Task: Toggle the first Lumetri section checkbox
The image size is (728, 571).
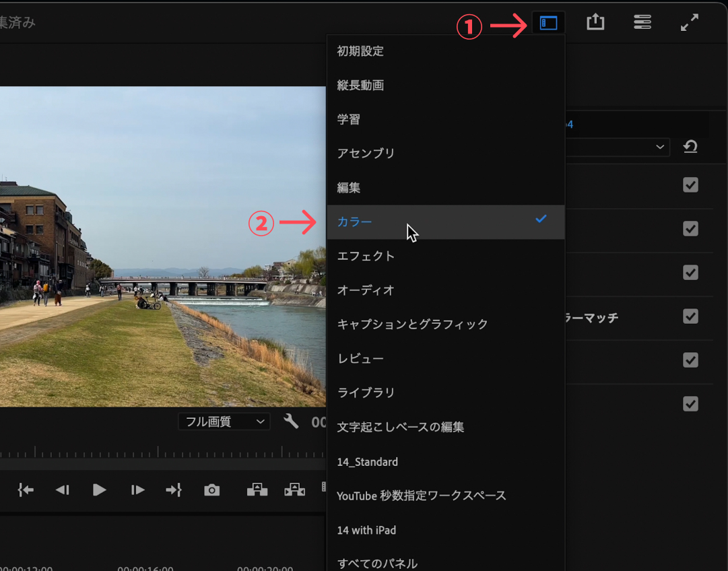Action: click(690, 185)
